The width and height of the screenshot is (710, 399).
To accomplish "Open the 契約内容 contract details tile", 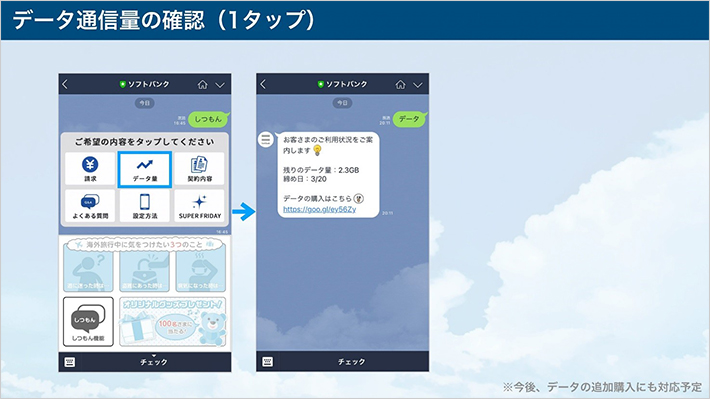I will [x=199, y=168].
